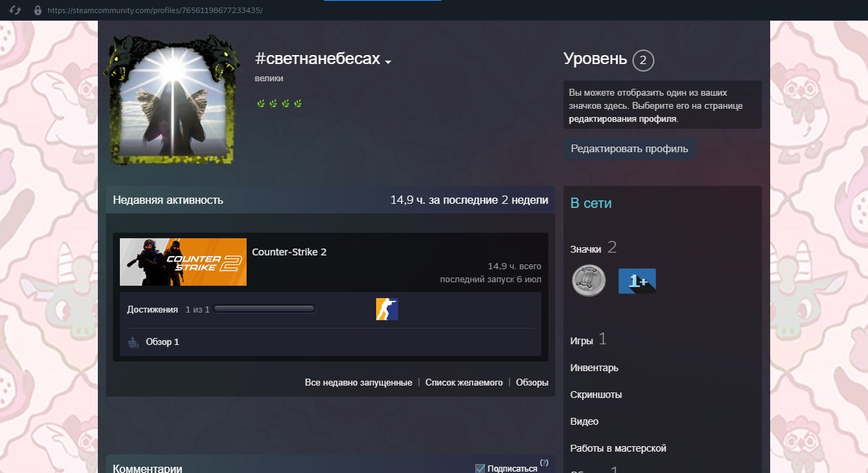The image size is (868, 473).
Task: Open Все недавно запущенные link
Action: tap(358, 382)
